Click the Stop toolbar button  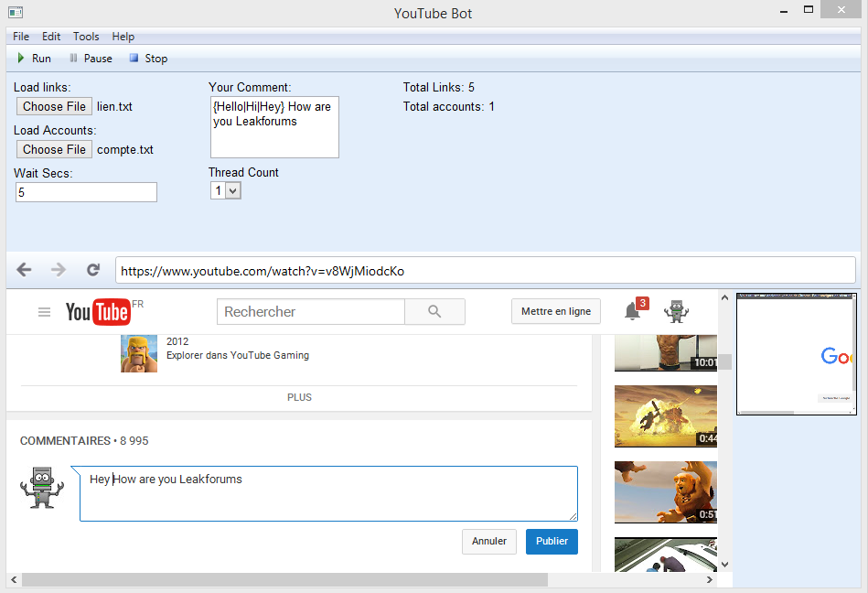(148, 59)
